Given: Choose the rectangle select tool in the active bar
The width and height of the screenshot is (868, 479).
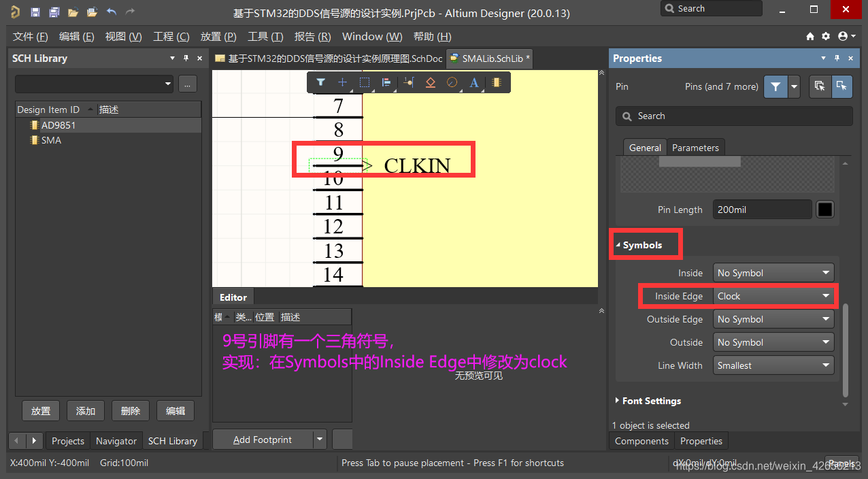Looking at the screenshot, I should point(365,82).
